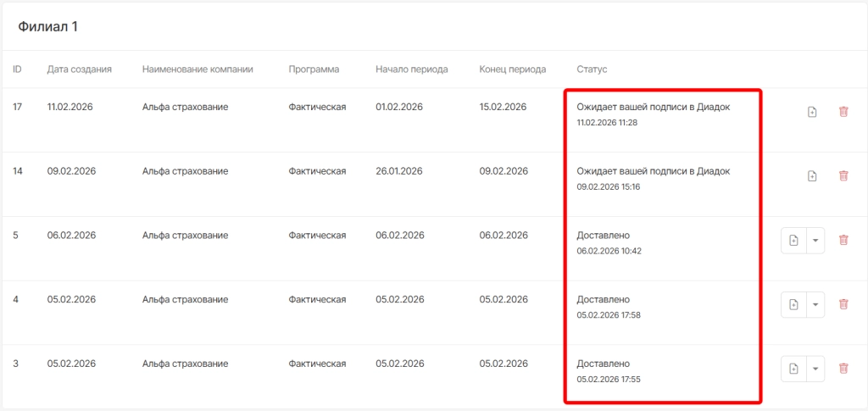
Task: Click document icon for row ID 17
Action: pyautogui.click(x=811, y=112)
